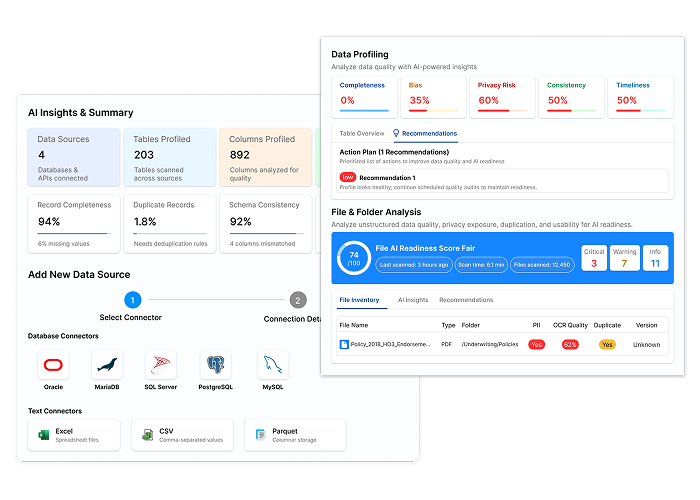Switch to the Table Overview tab
Image resolution: width=700 pixels, height=500 pixels.
362,133
